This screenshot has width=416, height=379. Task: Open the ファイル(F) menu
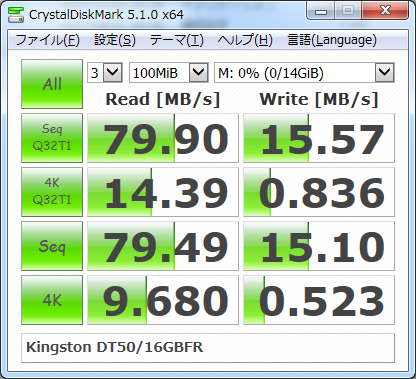[x=47, y=40]
